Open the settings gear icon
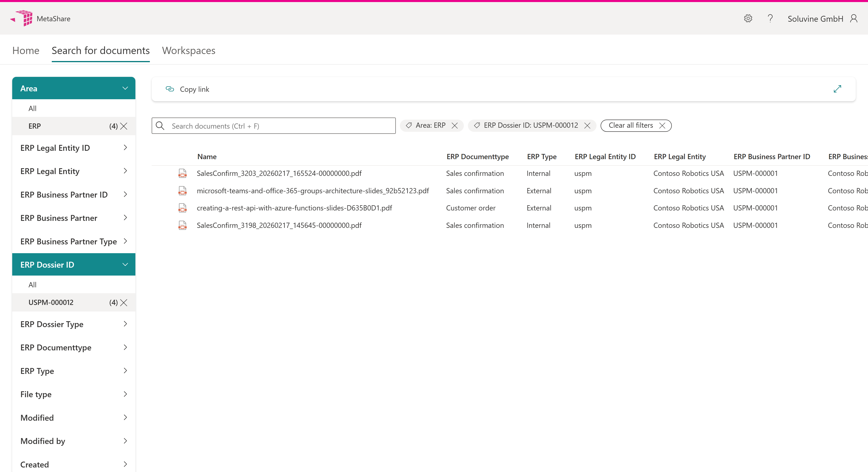This screenshot has width=868, height=472. pyautogui.click(x=748, y=19)
